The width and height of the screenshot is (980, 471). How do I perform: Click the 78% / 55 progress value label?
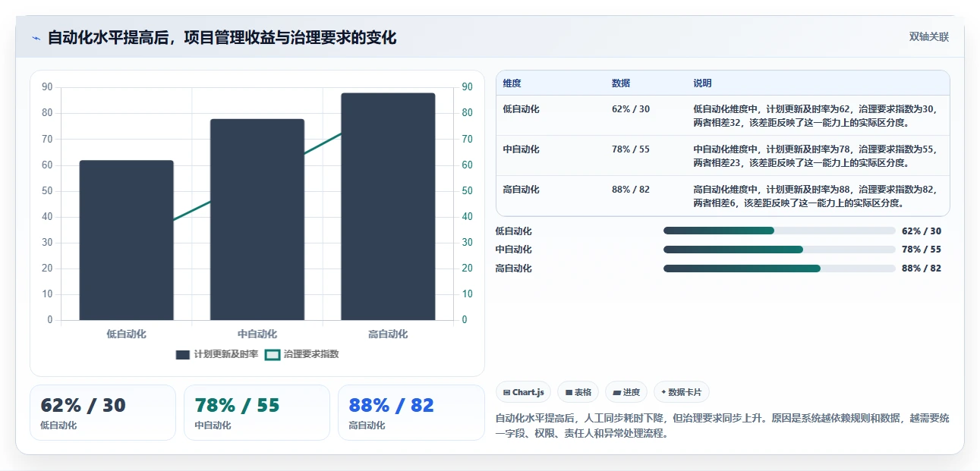(922, 250)
